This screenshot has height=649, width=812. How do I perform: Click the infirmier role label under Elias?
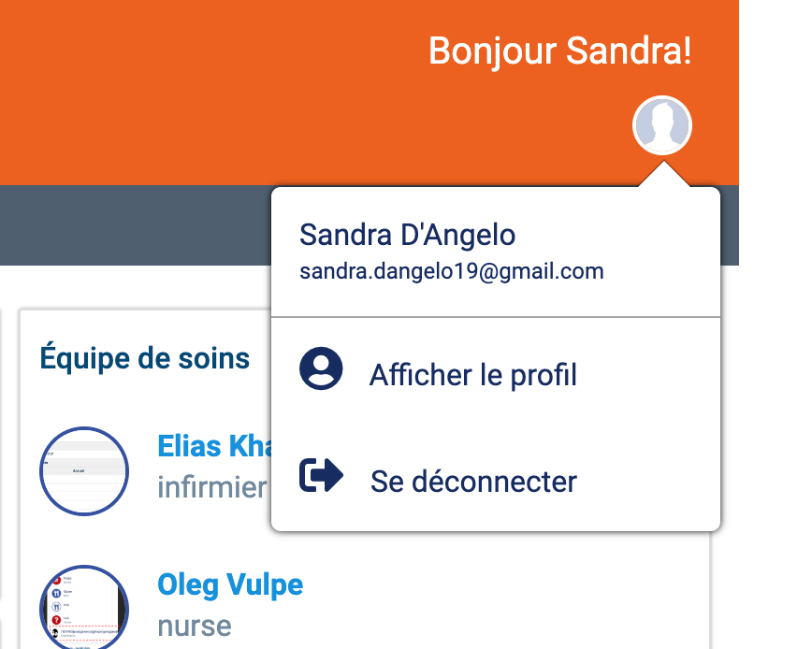coord(212,487)
